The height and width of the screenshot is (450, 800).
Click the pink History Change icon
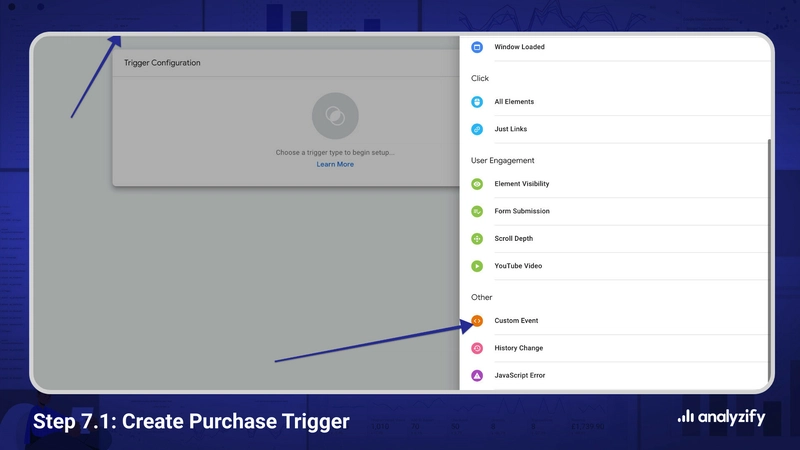tap(477, 348)
